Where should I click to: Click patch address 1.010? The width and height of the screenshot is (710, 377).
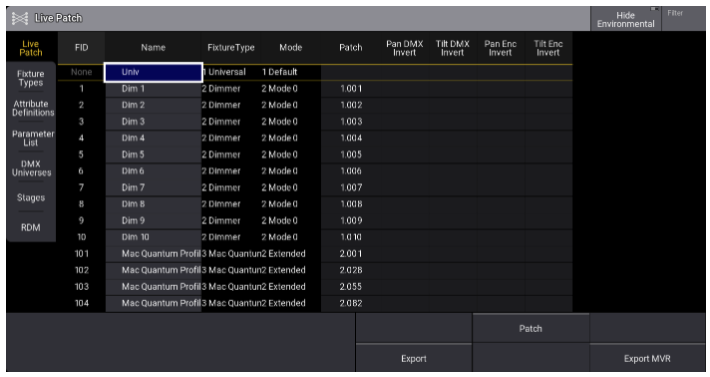coord(351,237)
